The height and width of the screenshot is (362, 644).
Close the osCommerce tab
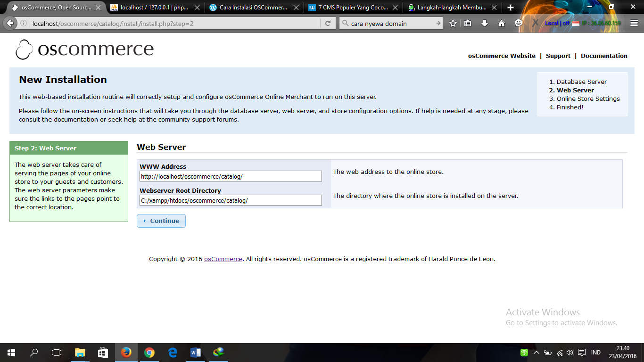98,8
